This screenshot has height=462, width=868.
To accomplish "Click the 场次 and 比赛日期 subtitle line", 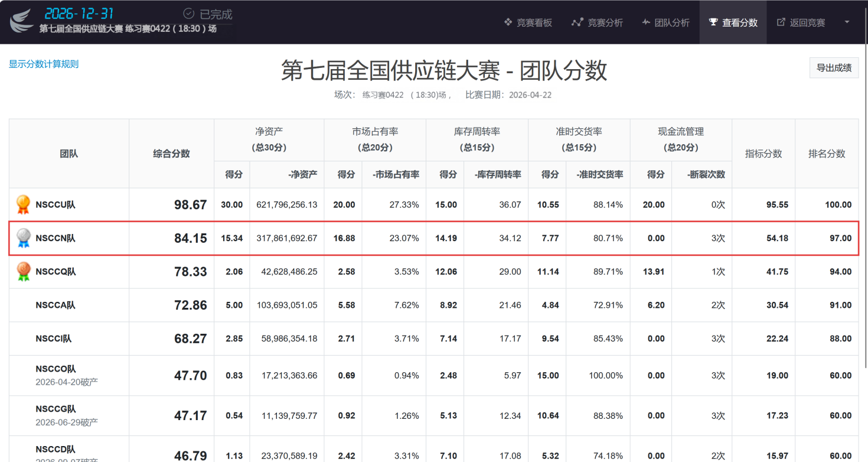I will (x=443, y=95).
